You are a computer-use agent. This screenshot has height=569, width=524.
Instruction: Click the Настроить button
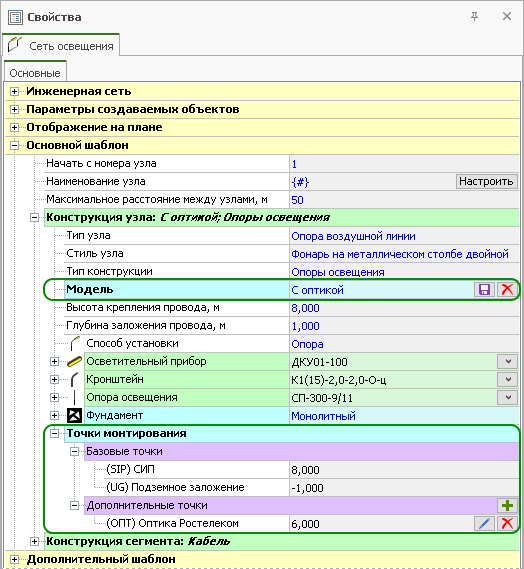tap(486, 181)
